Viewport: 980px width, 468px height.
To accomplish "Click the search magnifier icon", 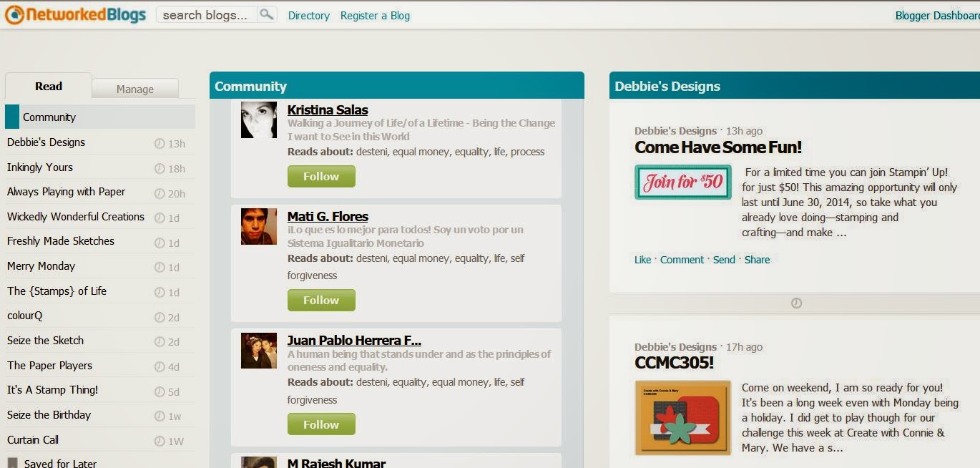I will click(267, 14).
